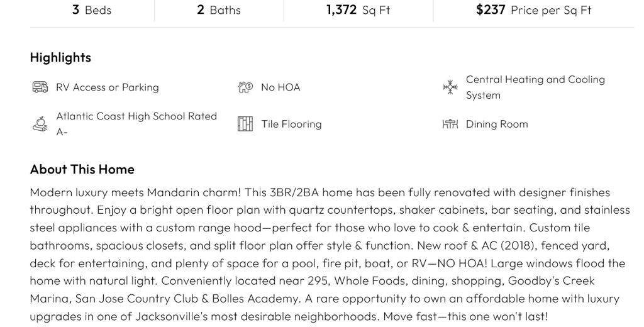Click the Tile Flooring icon
Viewport: 644px width, 327px height.
pyautogui.click(x=245, y=124)
